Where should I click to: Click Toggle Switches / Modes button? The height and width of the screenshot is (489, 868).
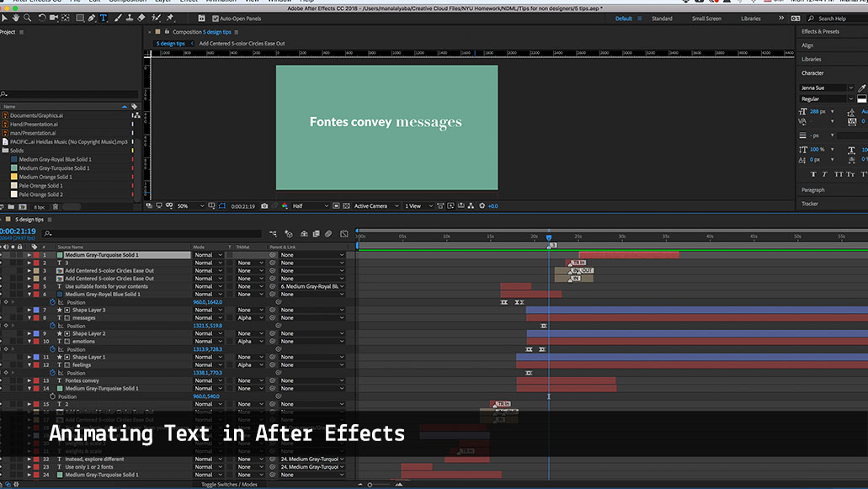pyautogui.click(x=229, y=484)
